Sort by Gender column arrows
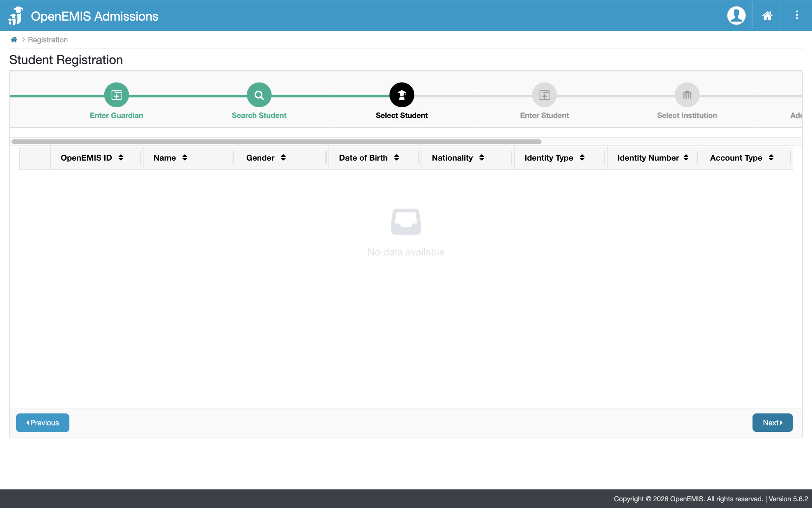The image size is (812, 508). click(283, 157)
